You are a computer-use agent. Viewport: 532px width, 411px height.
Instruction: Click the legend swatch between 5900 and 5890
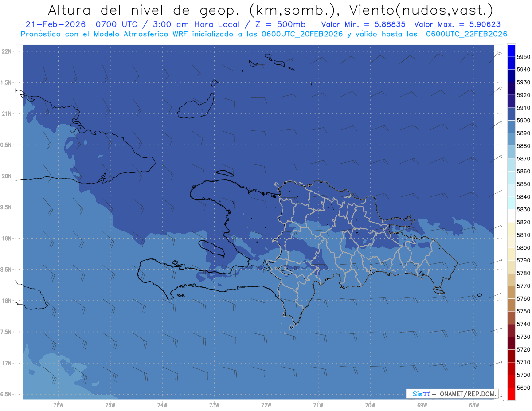coord(511,127)
